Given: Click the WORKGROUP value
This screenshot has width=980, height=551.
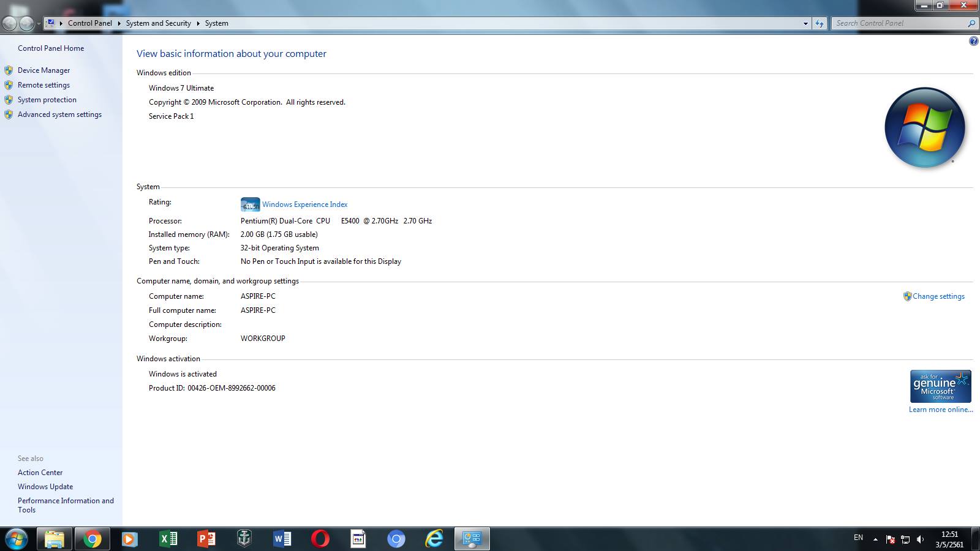Looking at the screenshot, I should (263, 339).
